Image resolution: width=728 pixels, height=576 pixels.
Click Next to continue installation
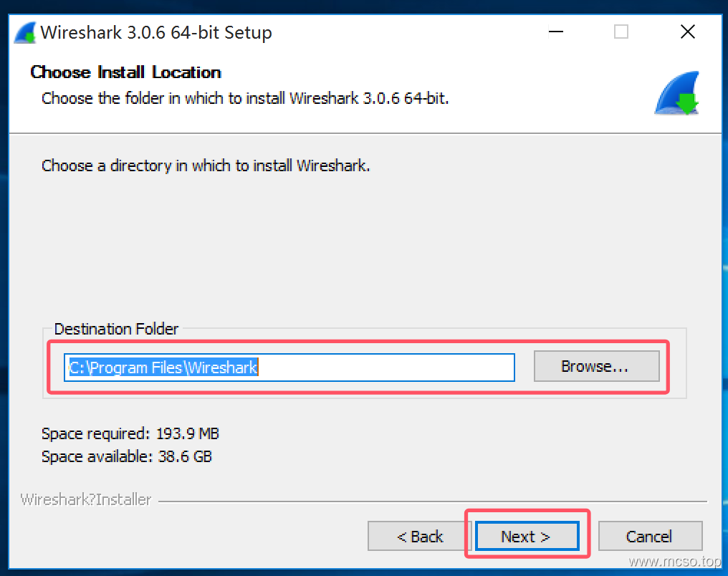527,536
